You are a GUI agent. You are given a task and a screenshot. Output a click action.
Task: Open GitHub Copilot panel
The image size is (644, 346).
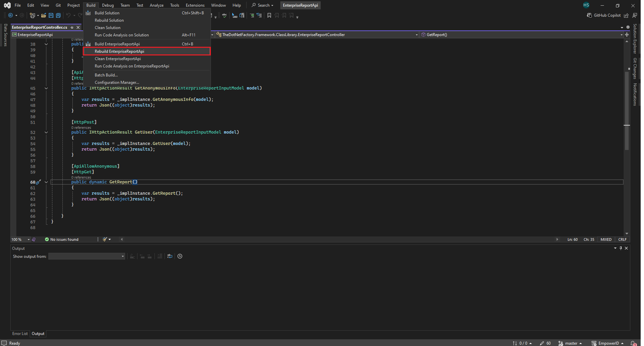point(604,15)
